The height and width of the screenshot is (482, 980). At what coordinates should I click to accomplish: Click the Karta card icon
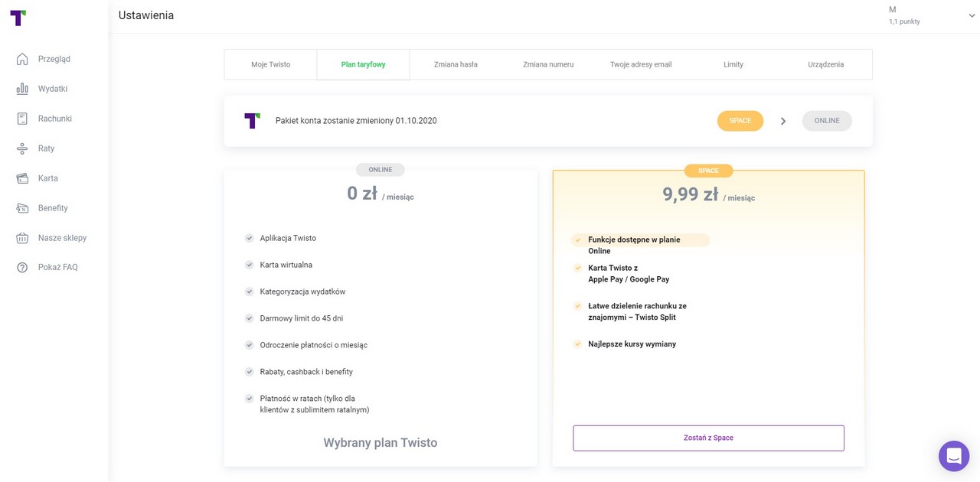coord(22,178)
